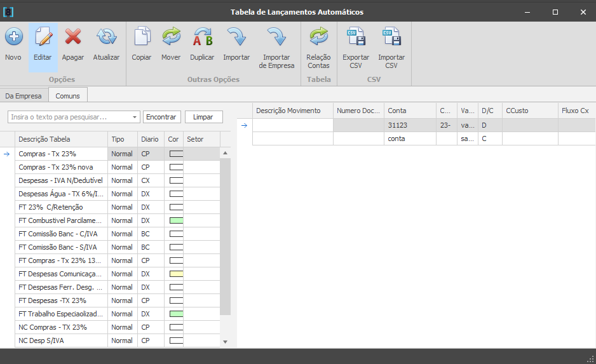Viewport: 596px width, 364px height.
Task: Click the Apagar red X icon
Action: 72,37
